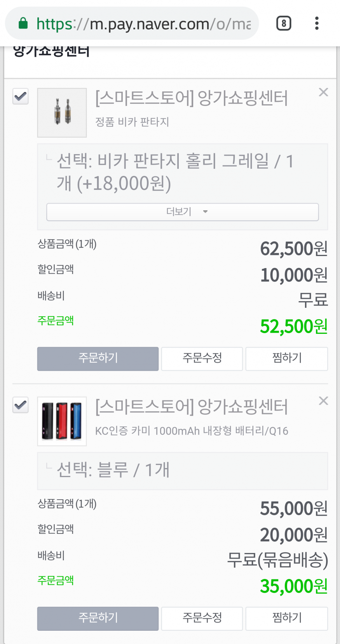Image resolution: width=340 pixels, height=644 pixels.
Task: Tap the m.pay.naver.com address bar
Action: point(144,24)
